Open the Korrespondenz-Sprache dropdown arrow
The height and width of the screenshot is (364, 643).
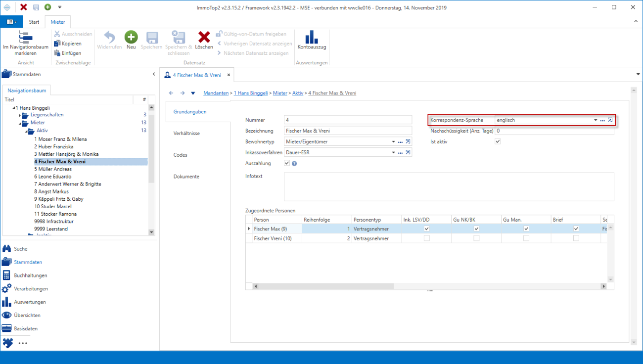pos(596,120)
